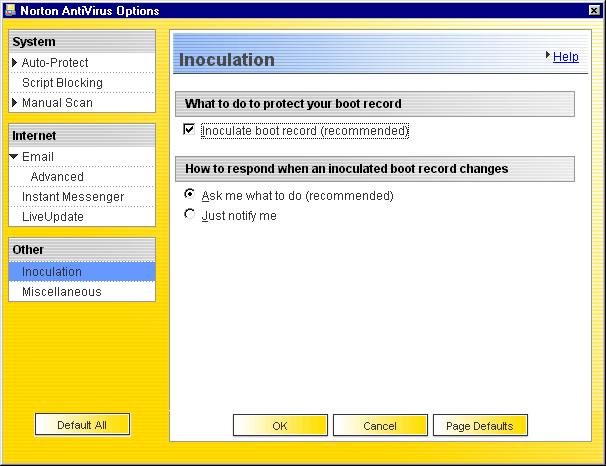
Task: Select Inoculation in the Other section
Action: [52, 272]
